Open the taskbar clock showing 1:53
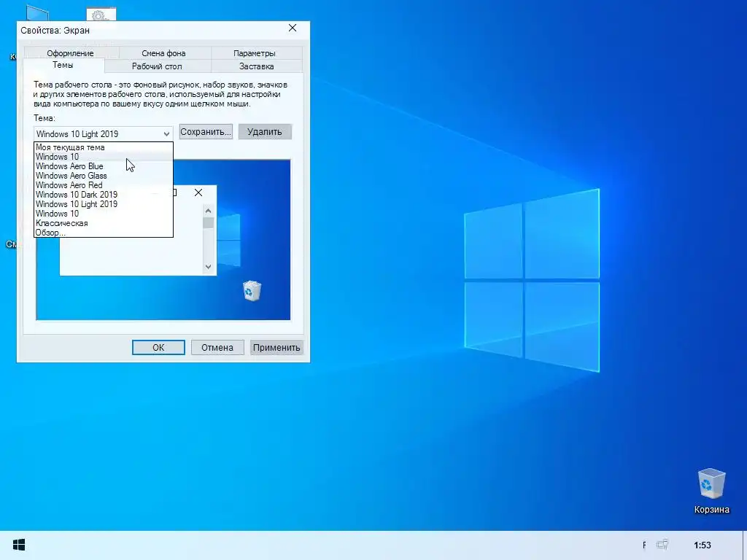 (703, 545)
